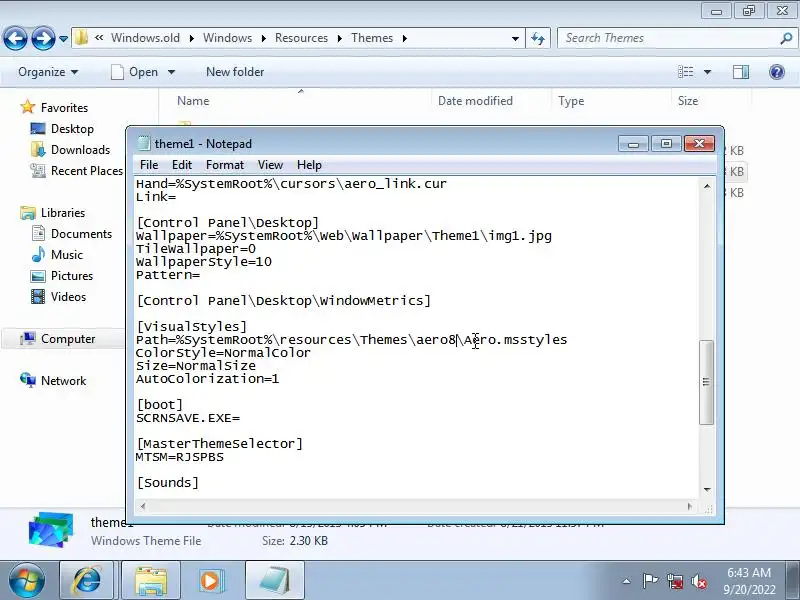Viewport: 800px width, 600px height.
Task: Expand the arrow after Resources breadcrumb
Action: coord(339,38)
